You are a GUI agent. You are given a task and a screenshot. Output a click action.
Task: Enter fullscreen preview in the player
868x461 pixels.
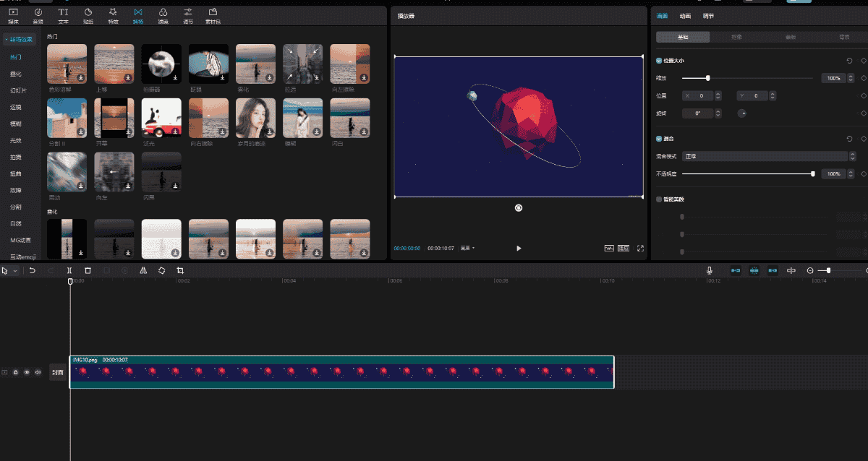pos(640,248)
